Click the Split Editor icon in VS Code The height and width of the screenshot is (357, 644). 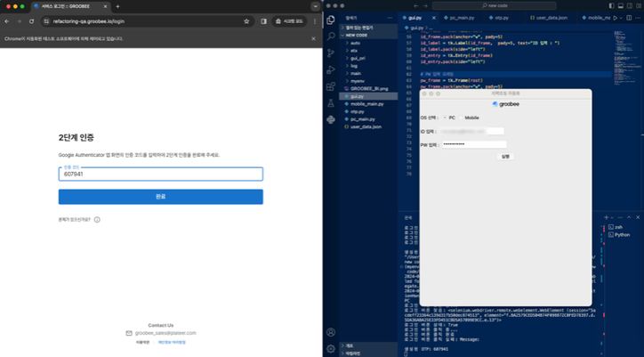tap(629, 18)
